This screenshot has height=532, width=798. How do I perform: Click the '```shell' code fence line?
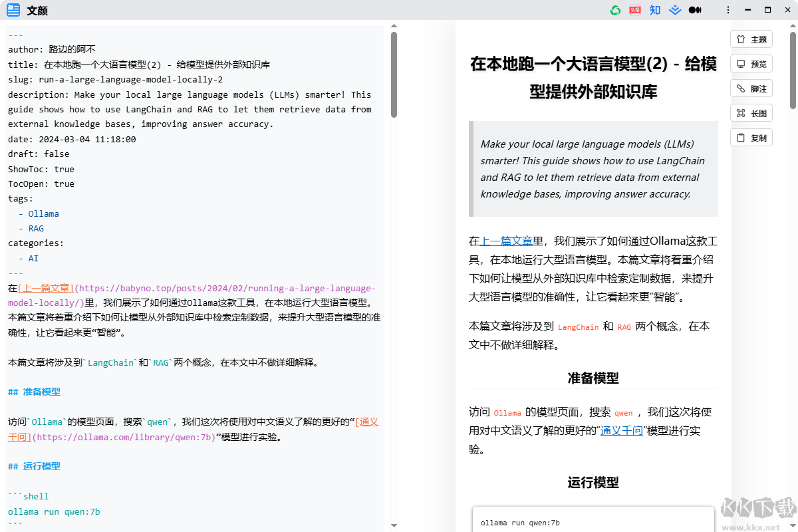click(29, 496)
